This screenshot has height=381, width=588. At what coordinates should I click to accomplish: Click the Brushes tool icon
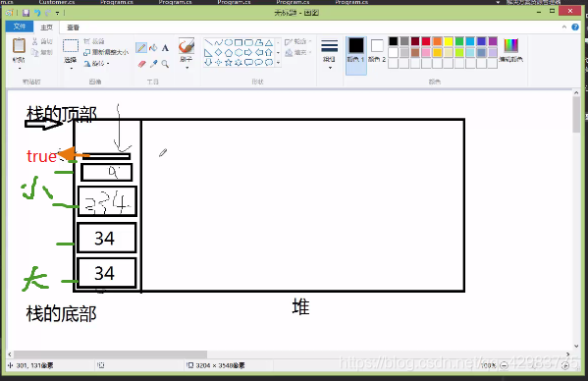(187, 46)
